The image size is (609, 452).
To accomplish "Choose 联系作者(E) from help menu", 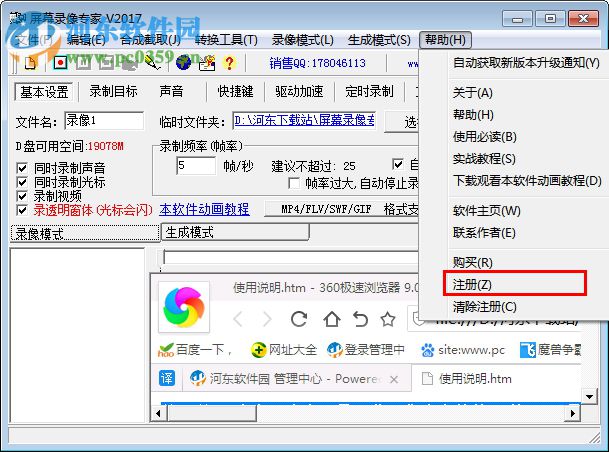I will [x=484, y=233].
